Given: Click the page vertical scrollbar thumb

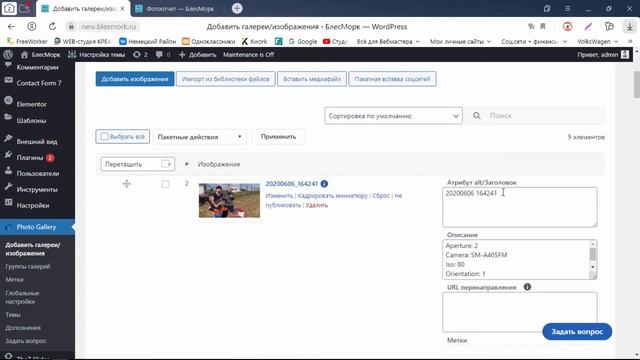Looking at the screenshot, I should (636, 84).
